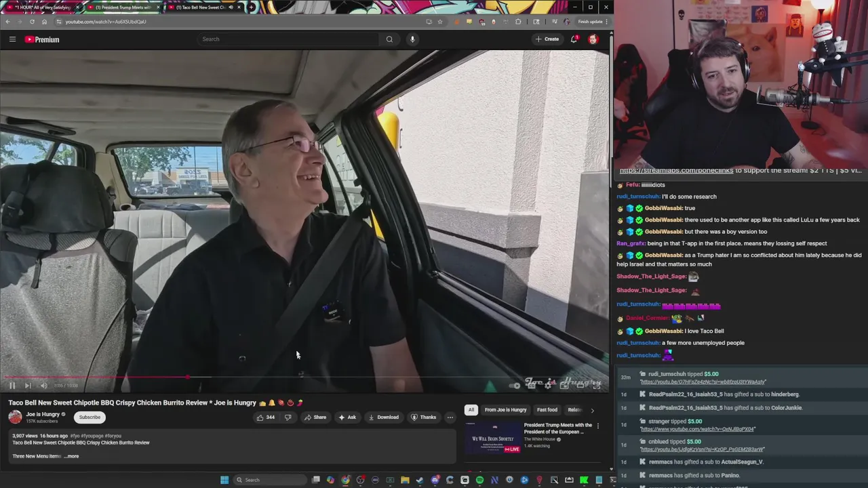Click 'remmacs has gifted a sub to Panino'
Image resolution: width=868 pixels, height=488 pixels.
(694, 475)
